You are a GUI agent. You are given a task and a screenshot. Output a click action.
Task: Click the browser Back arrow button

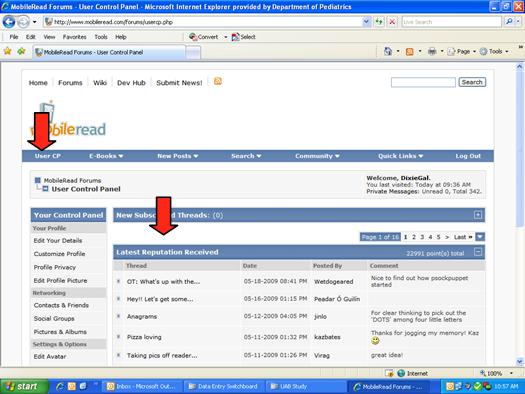click(x=9, y=22)
